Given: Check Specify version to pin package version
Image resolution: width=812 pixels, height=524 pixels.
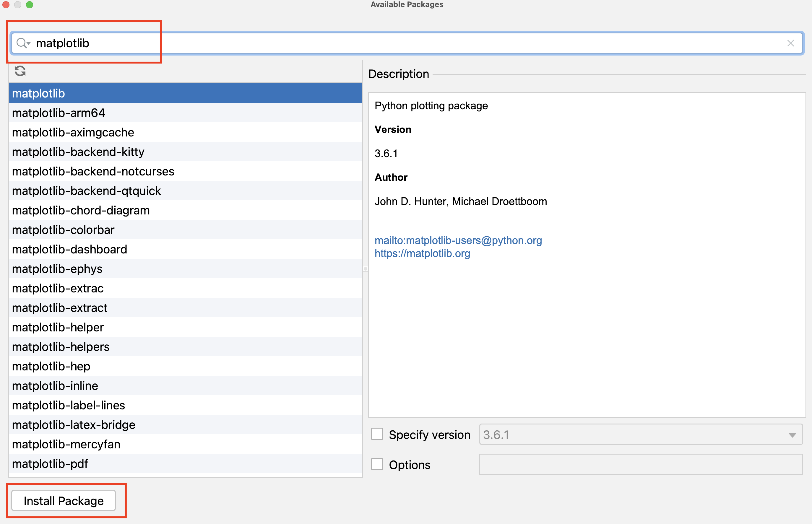Looking at the screenshot, I should tap(377, 434).
